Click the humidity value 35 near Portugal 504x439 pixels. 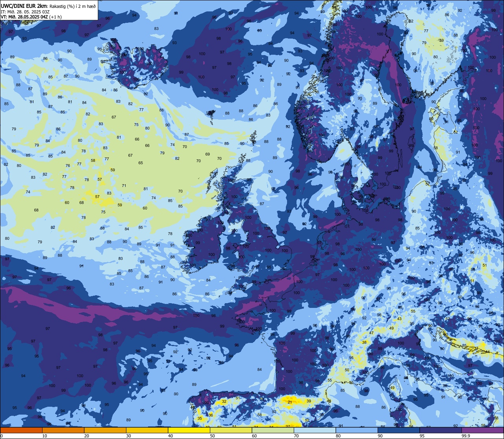pyautogui.click(x=200, y=419)
